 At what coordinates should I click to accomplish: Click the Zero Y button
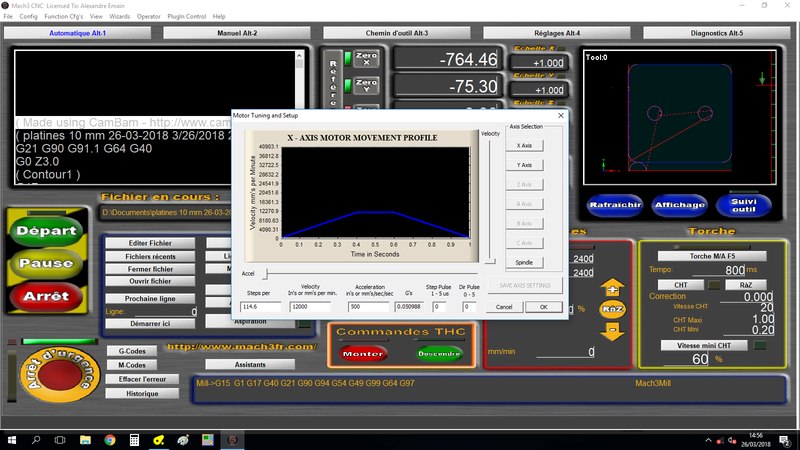click(366, 86)
